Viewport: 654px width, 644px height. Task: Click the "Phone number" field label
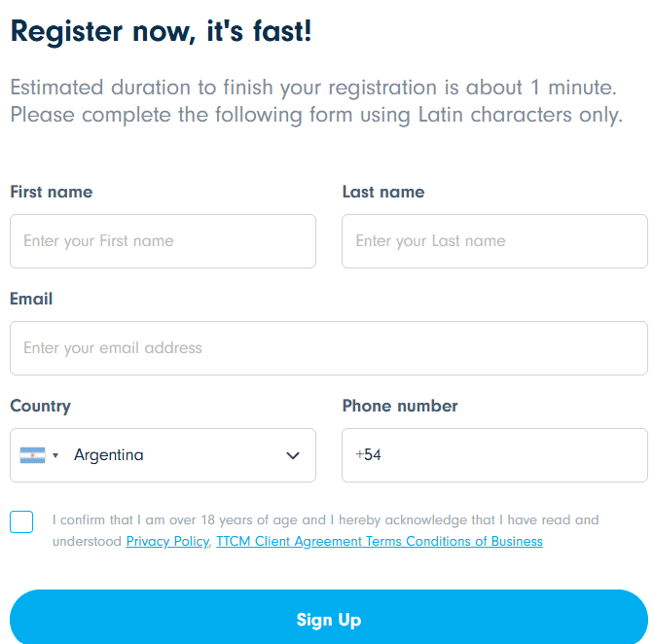(x=400, y=406)
